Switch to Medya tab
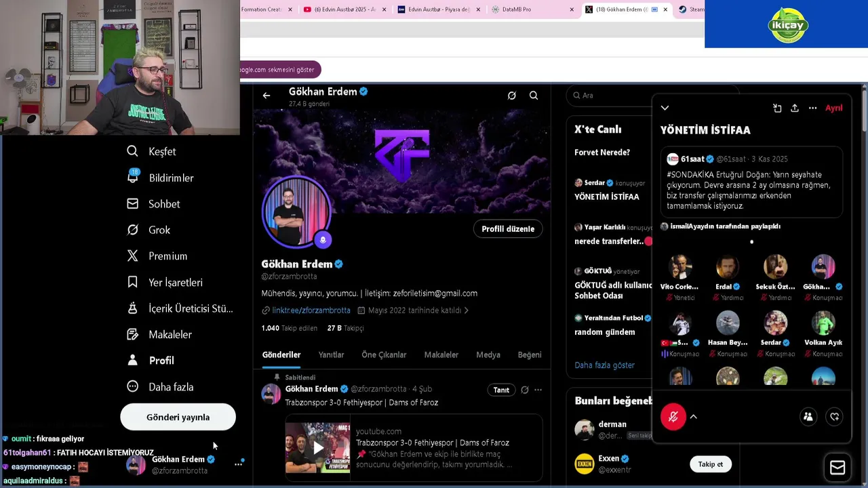The height and width of the screenshot is (488, 868). coord(488,354)
